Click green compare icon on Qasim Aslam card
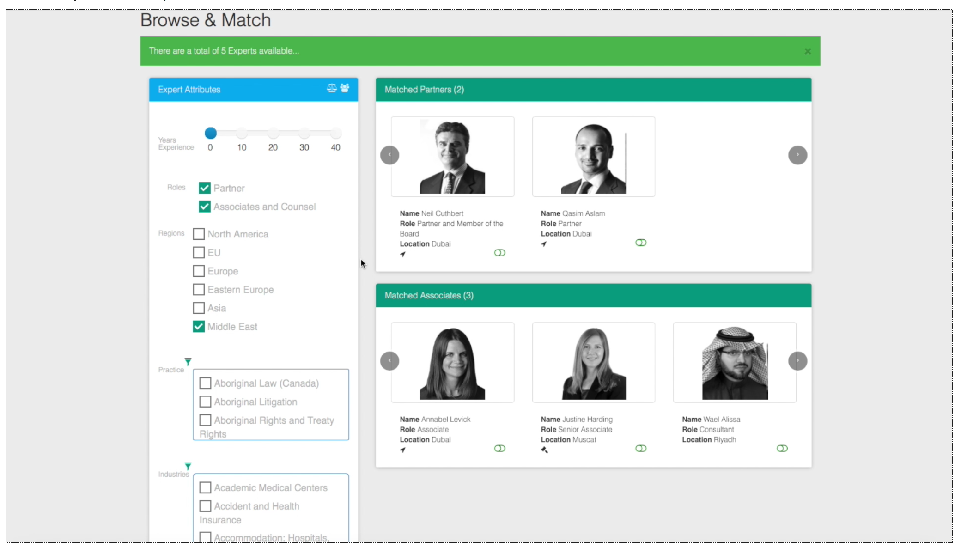Screen dimensions: 973x560 (x=641, y=243)
